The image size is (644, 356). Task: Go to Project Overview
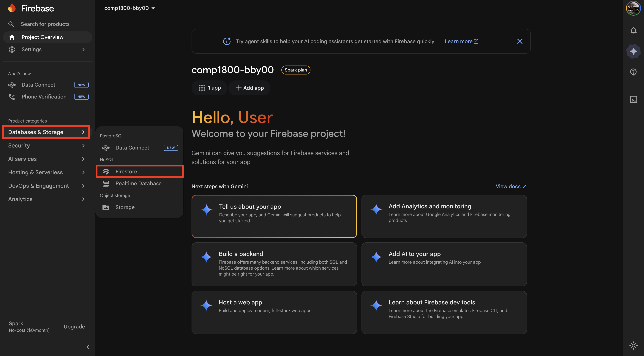pyautogui.click(x=42, y=37)
